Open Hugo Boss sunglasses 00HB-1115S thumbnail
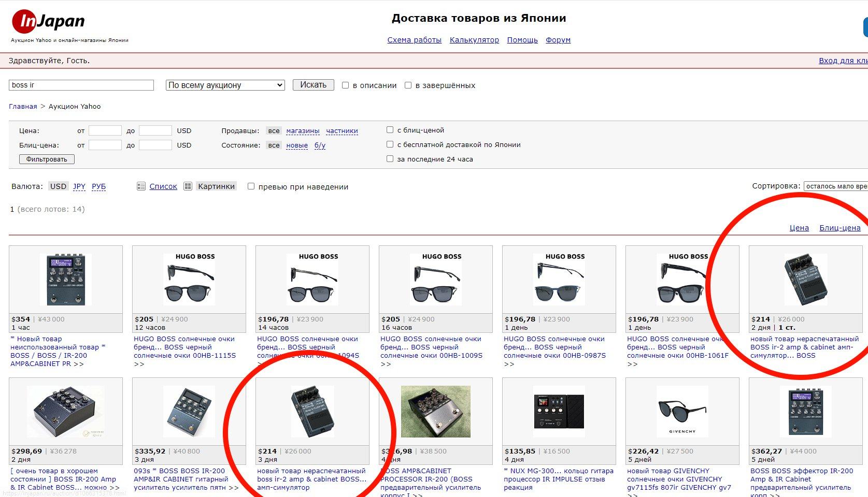 coord(189,280)
